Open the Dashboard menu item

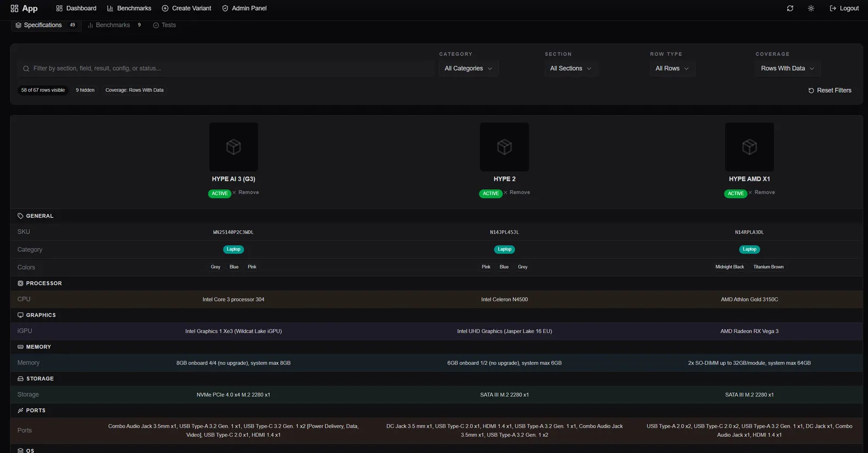(76, 8)
